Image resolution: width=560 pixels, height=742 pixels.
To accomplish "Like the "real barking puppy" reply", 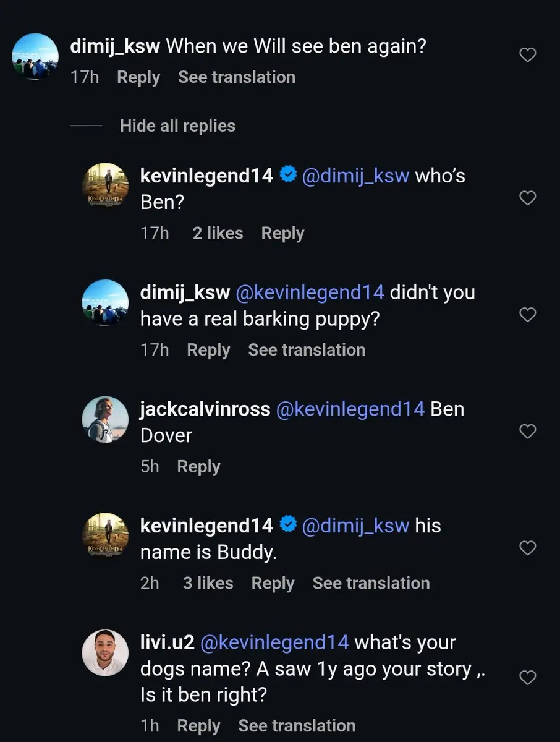I will click(x=527, y=315).
